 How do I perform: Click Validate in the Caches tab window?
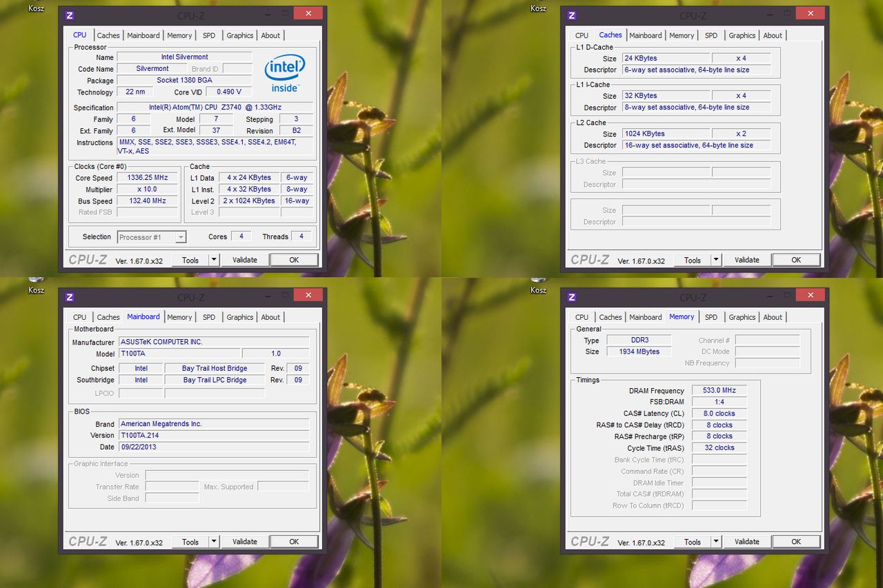click(747, 260)
